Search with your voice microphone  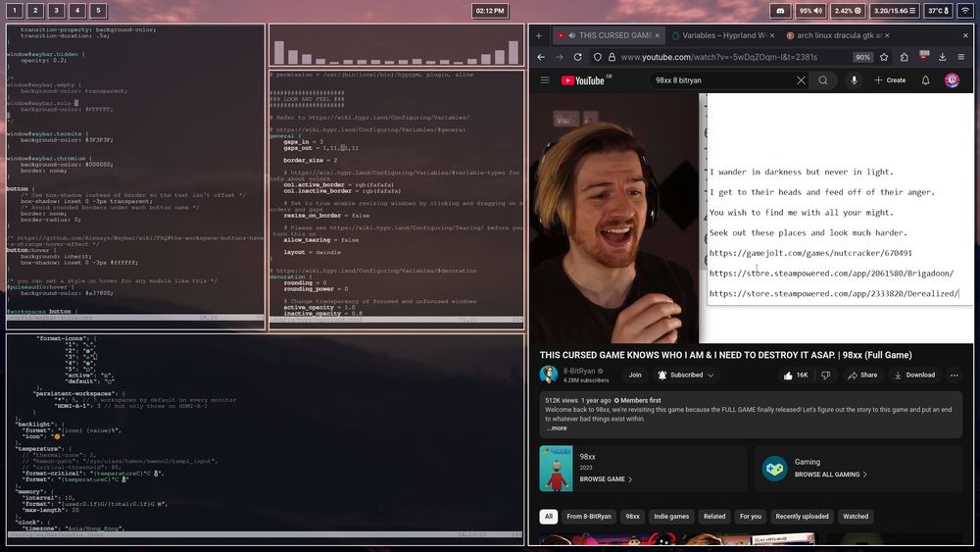click(854, 80)
